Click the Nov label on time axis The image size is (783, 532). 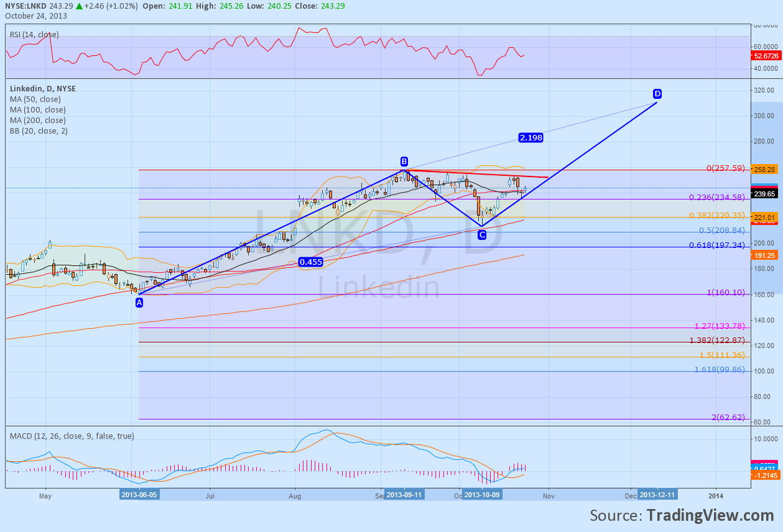548,495
